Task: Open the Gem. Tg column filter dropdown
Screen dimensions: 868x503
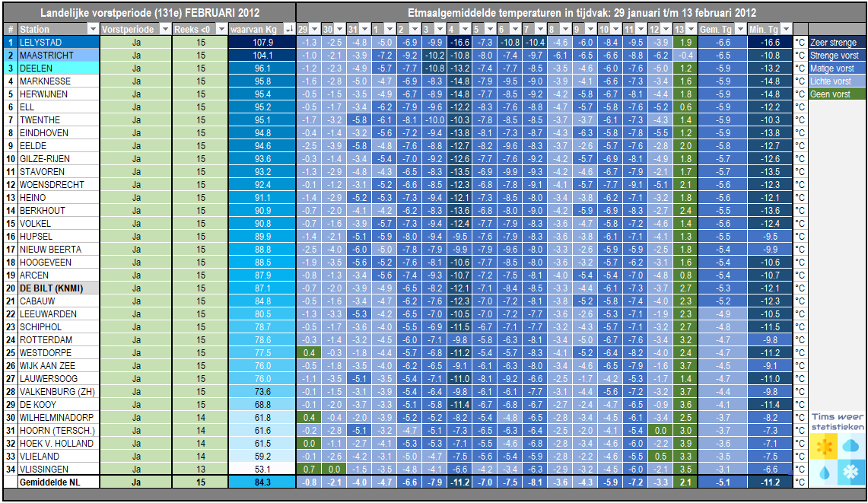Action: tap(741, 30)
